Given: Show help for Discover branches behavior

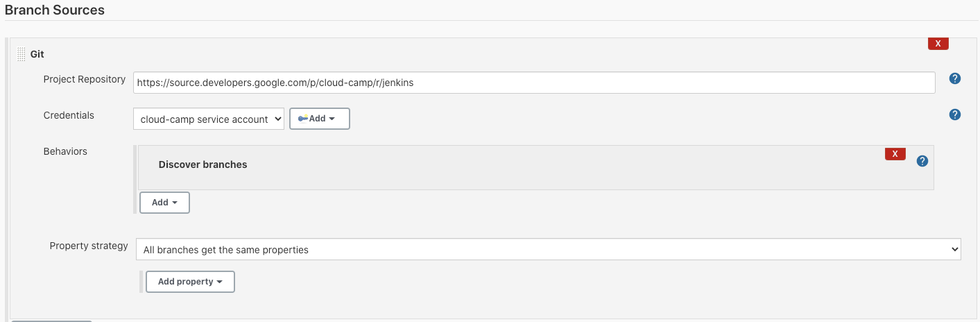Looking at the screenshot, I should [x=922, y=161].
